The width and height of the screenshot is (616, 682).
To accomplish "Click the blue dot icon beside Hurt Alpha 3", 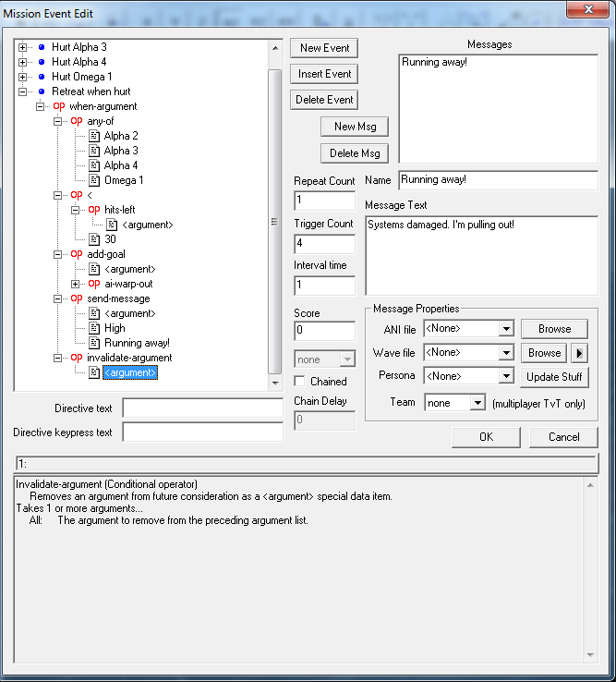I will (x=41, y=47).
